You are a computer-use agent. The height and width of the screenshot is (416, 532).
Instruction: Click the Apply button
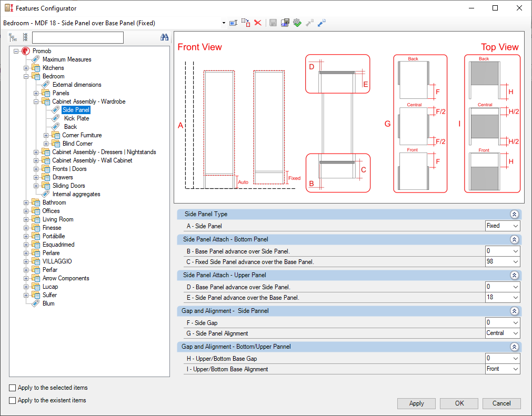coord(417,403)
